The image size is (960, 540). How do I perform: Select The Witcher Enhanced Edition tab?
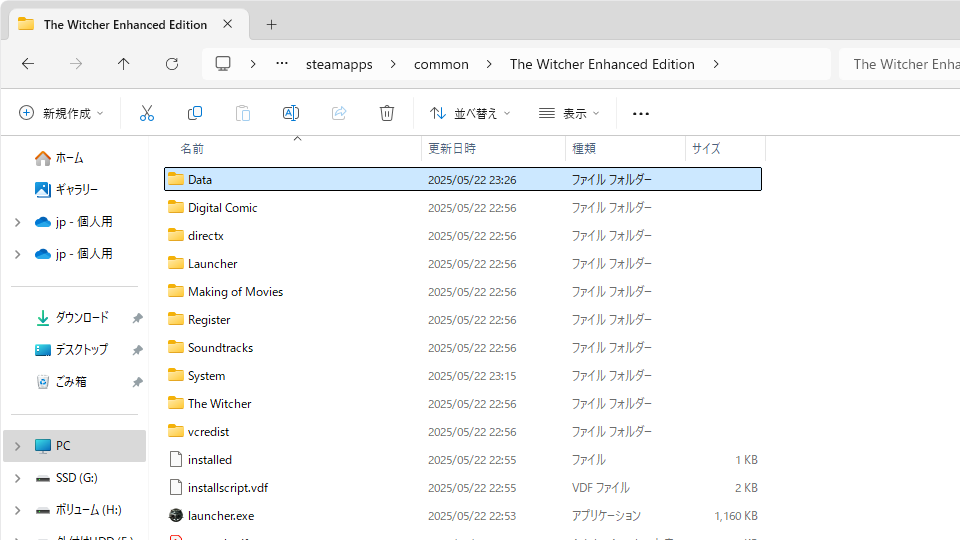coord(126,24)
